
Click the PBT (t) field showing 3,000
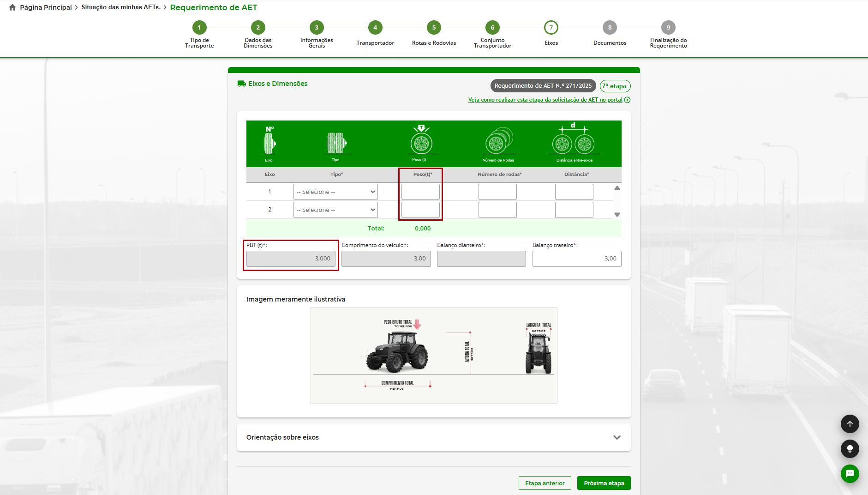291,259
